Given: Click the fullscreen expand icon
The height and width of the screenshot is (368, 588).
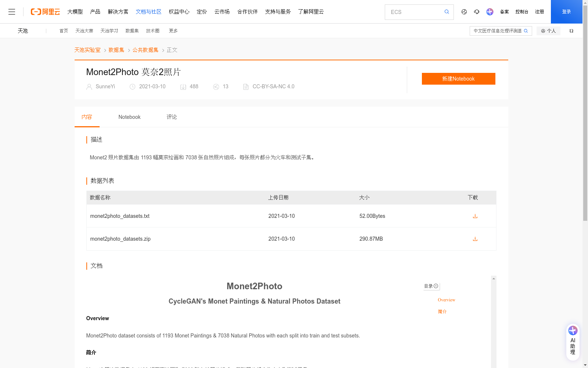Looking at the screenshot, I should click(571, 31).
